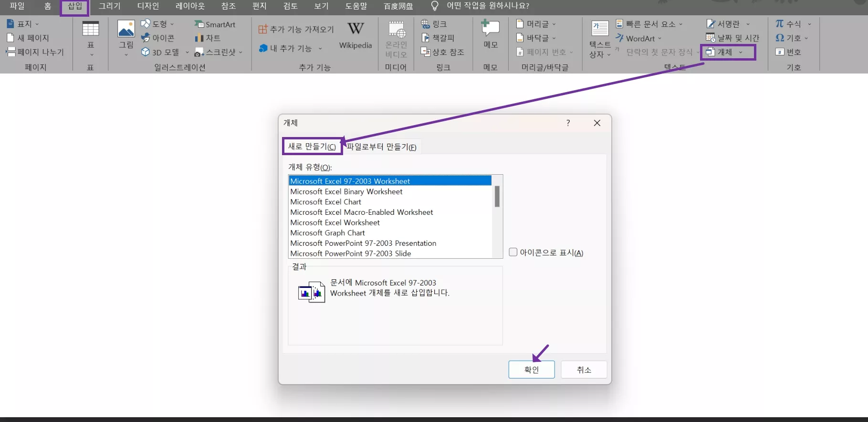This screenshot has width=868, height=422.
Task: Click the lightbulb tell-me icon
Action: [x=435, y=6]
